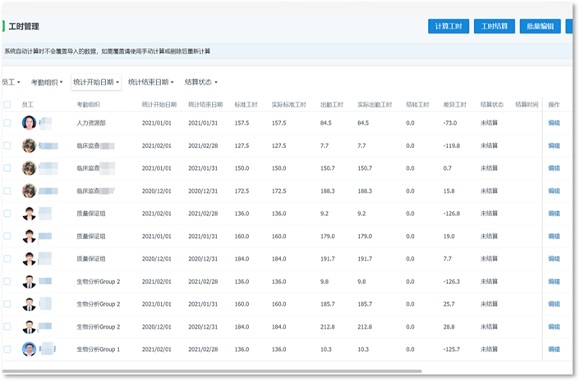Click the avatar in the 生物分析Group 1 row
The height and width of the screenshot is (385, 580).
29,349
